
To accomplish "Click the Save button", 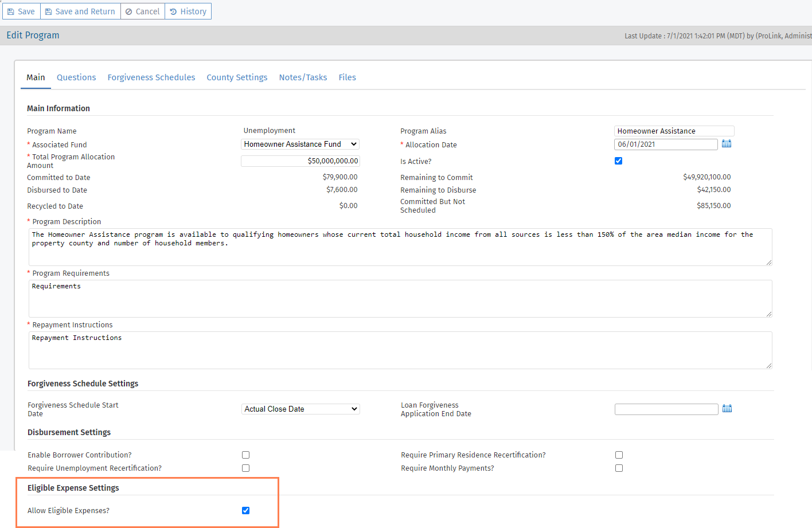I will (21, 11).
